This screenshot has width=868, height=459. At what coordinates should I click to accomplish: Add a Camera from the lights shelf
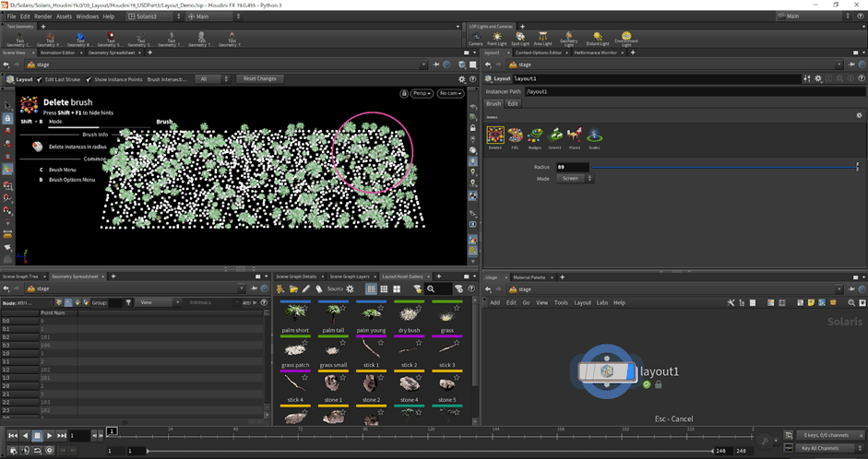[x=476, y=39]
